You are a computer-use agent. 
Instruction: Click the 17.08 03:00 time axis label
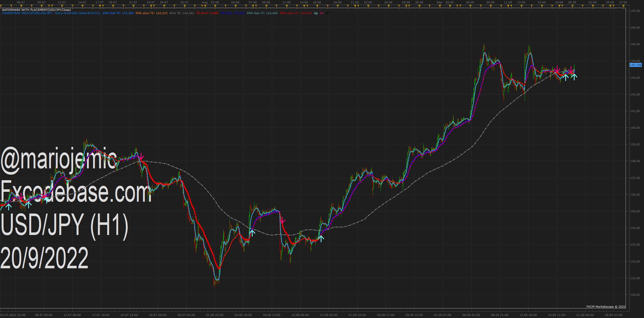coord(329,315)
